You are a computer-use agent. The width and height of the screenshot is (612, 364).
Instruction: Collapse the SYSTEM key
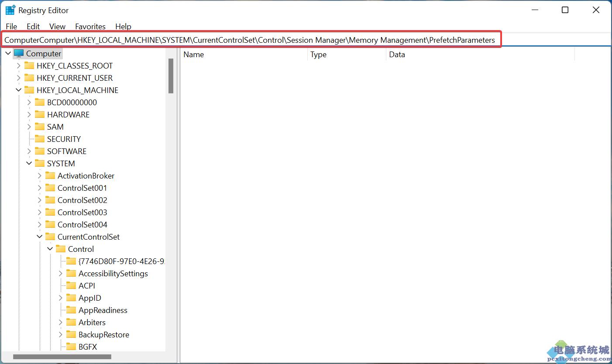point(29,163)
